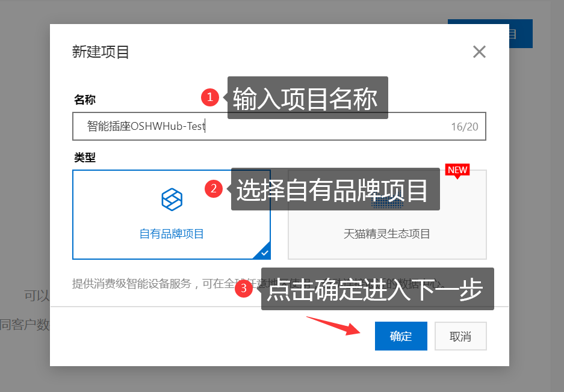564x392 pixels.
Task: Click the dark blue button behind the dialog
Action: click(x=521, y=34)
